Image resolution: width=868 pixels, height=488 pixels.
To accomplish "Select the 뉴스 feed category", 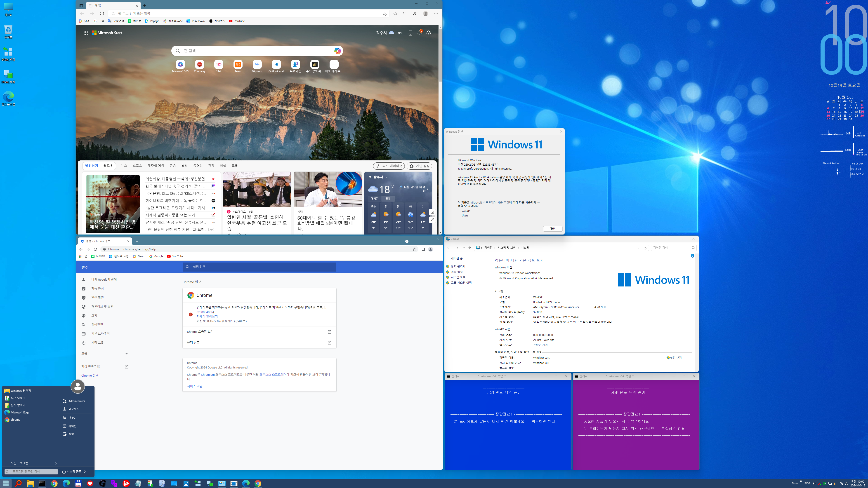I will point(124,166).
